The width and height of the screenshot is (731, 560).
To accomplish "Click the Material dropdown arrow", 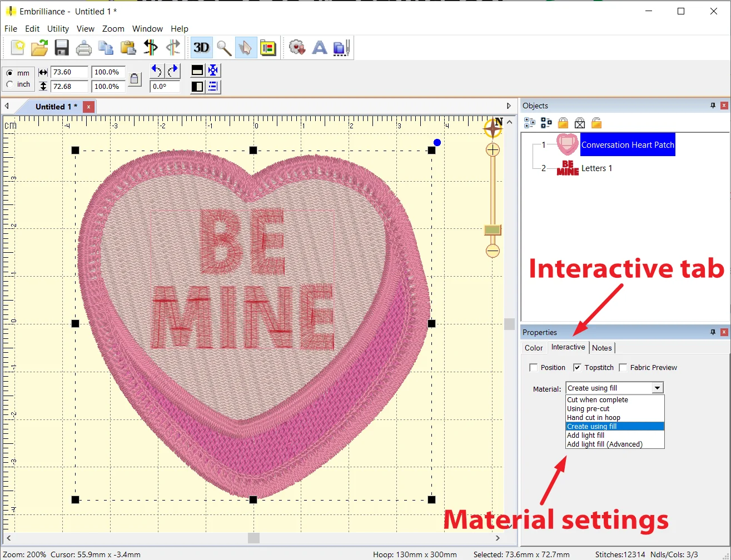I will (658, 388).
